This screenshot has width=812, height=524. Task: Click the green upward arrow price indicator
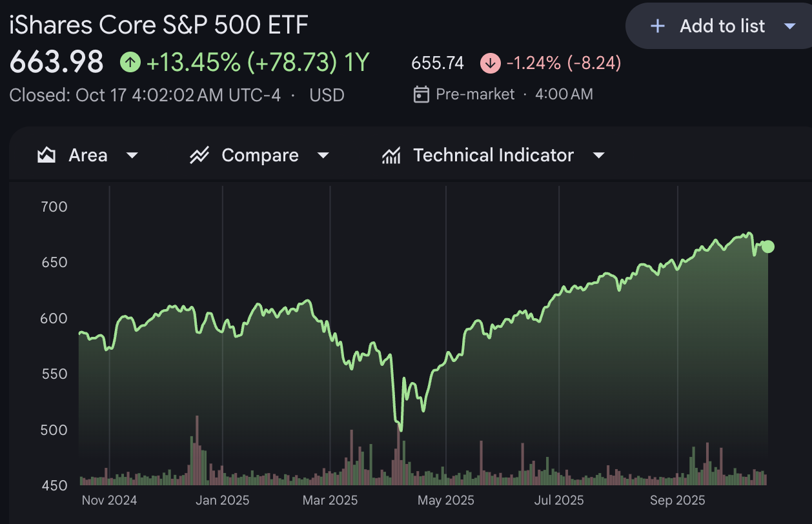click(x=130, y=63)
